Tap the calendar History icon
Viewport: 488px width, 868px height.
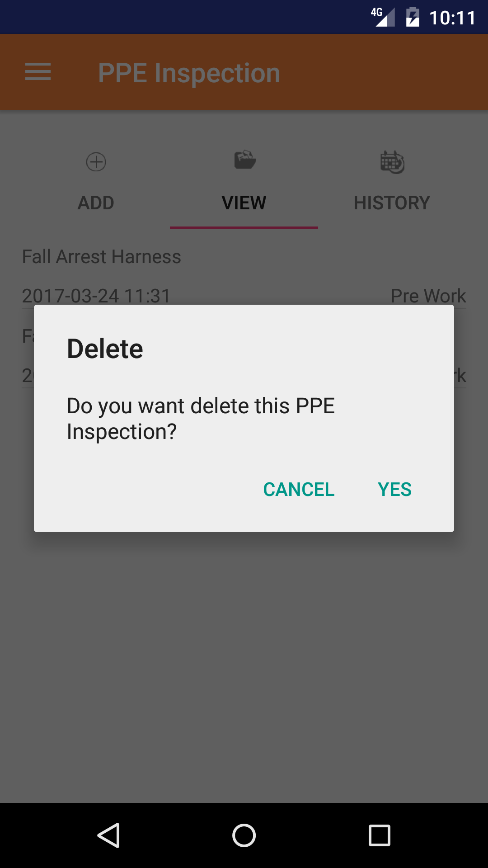click(x=392, y=162)
